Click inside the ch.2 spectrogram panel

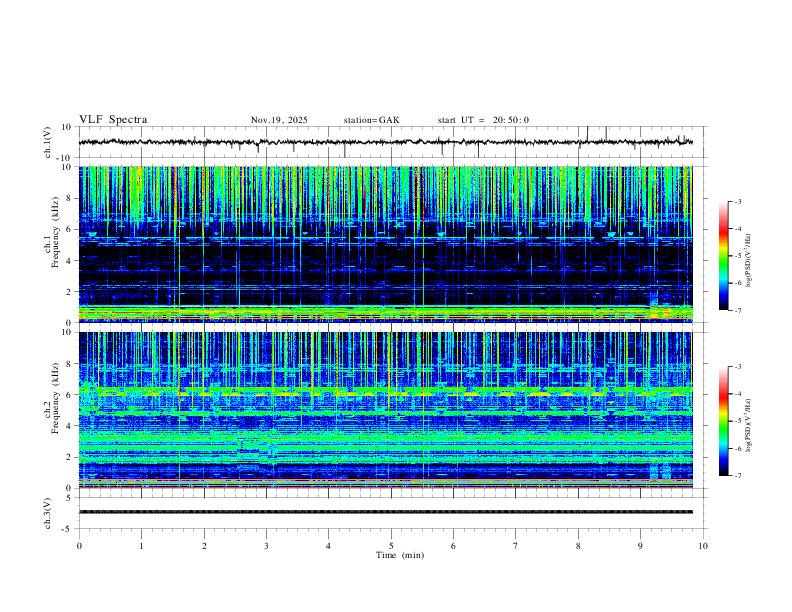[385, 410]
